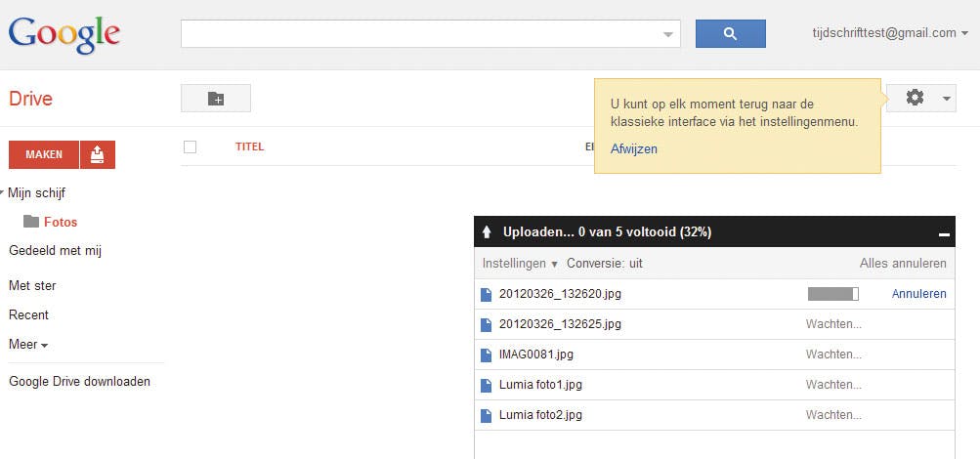Select Mijn schijf in the sidebar
This screenshot has height=459, width=980.
tap(36, 193)
